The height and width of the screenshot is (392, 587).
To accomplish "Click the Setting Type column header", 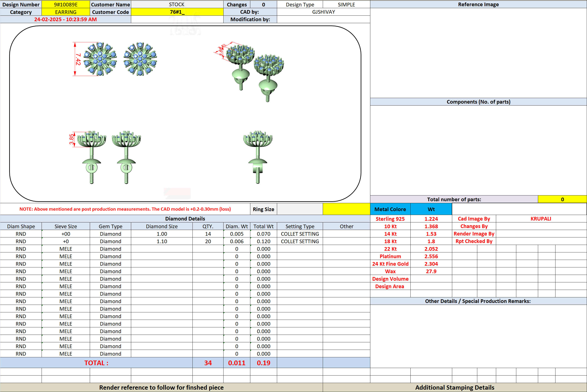I will (x=300, y=226).
